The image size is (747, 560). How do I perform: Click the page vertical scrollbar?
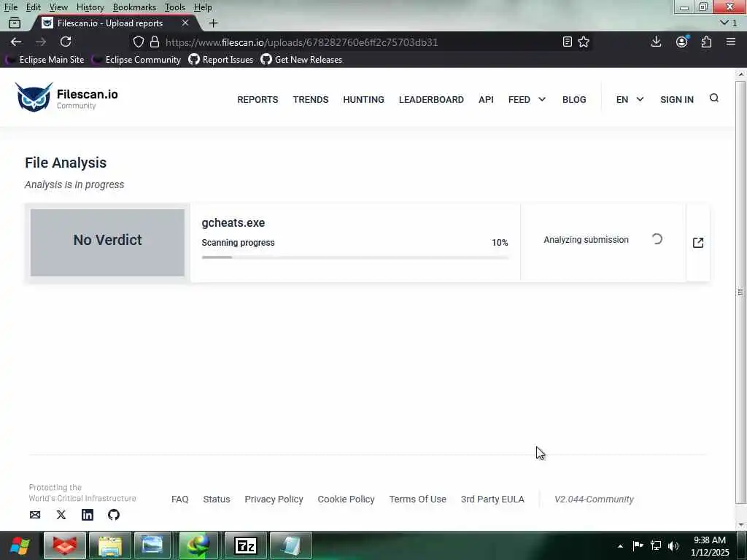740,292
